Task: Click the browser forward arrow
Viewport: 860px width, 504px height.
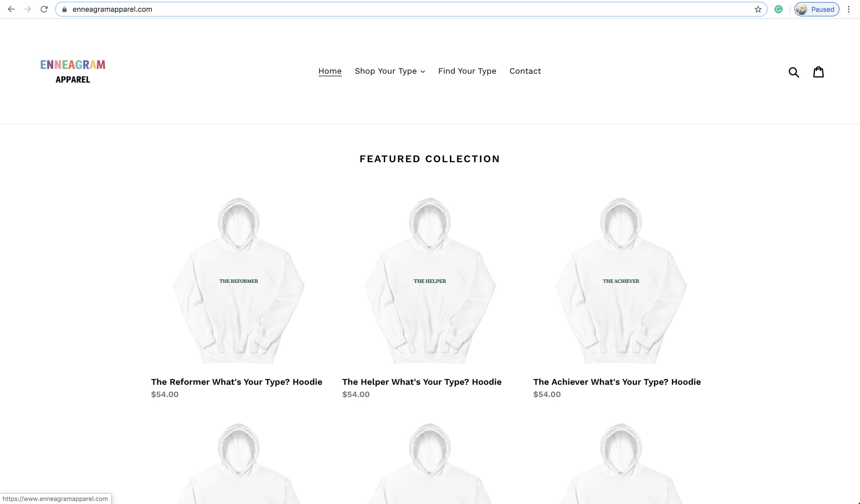Action: coord(28,9)
